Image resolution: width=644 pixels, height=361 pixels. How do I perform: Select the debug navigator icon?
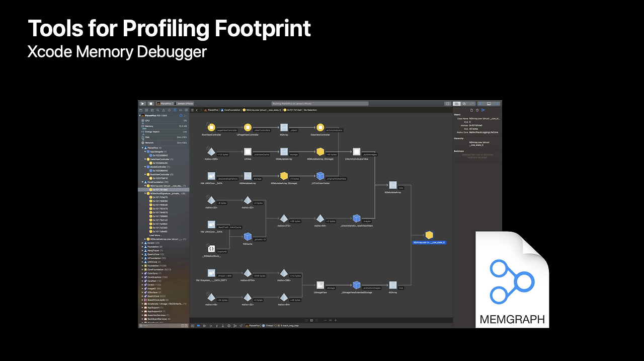click(x=175, y=110)
